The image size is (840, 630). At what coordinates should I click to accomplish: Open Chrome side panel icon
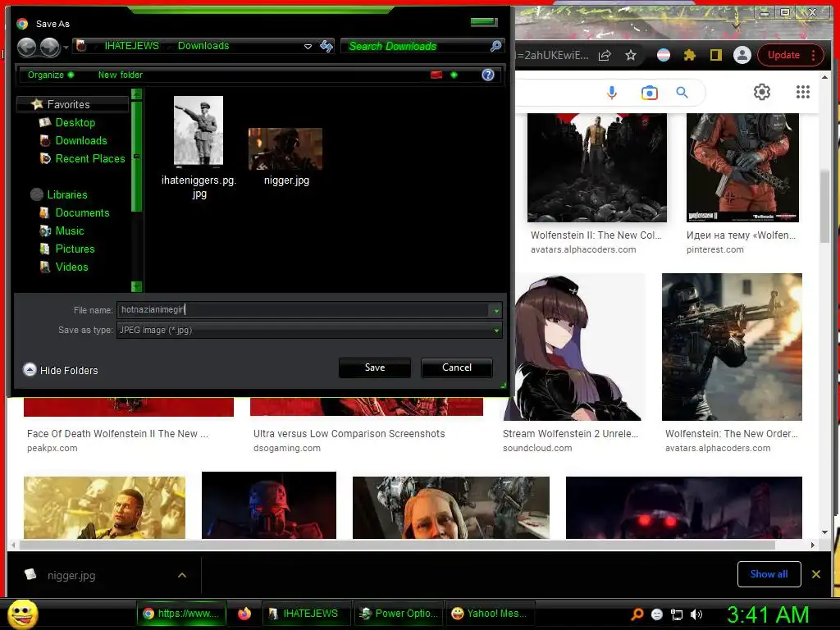coord(715,55)
